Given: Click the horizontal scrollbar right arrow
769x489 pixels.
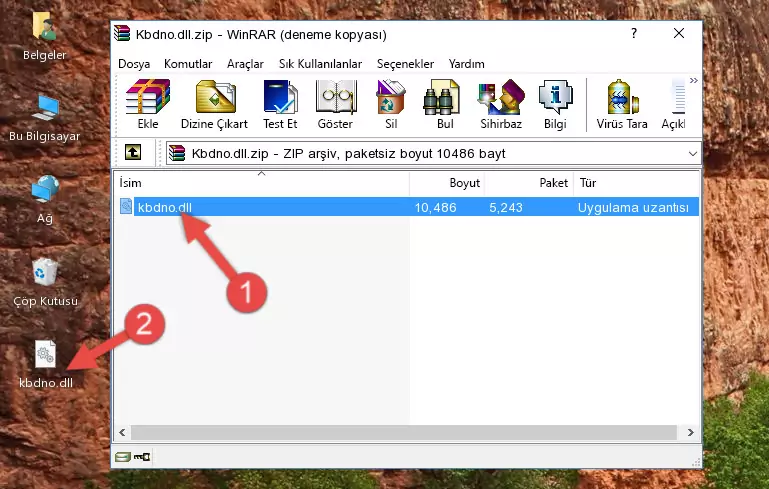Looking at the screenshot, I should [x=691, y=432].
